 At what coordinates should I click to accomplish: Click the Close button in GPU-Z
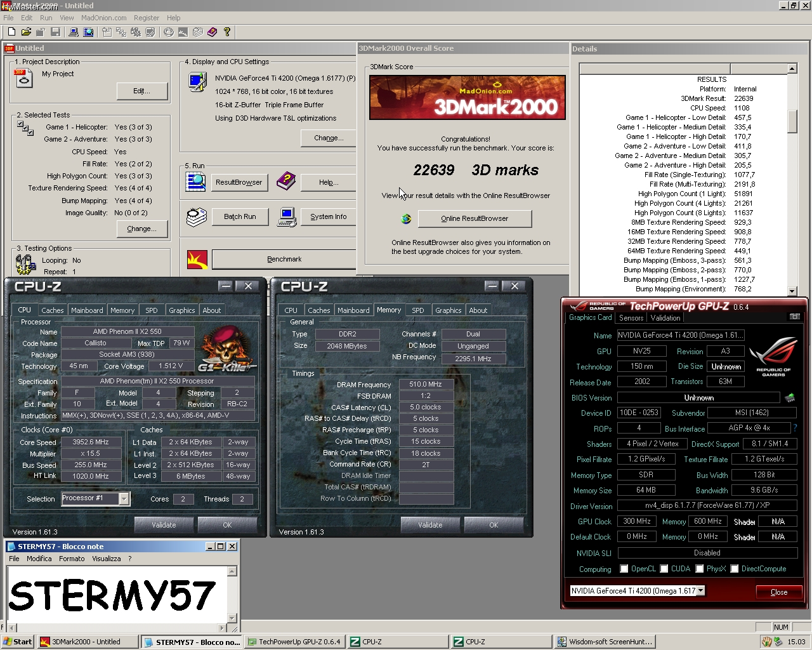(779, 592)
